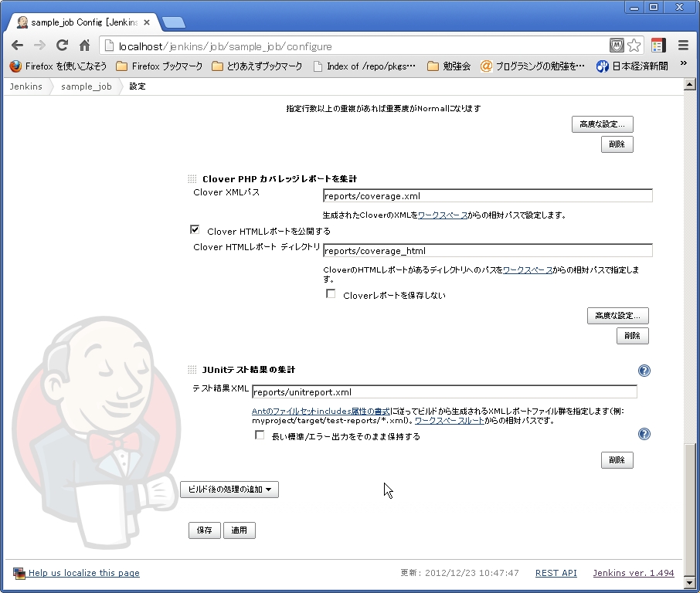This screenshot has width=700, height=593.
Task: Follow the workspace link under HTML report directory
Action: click(x=528, y=270)
